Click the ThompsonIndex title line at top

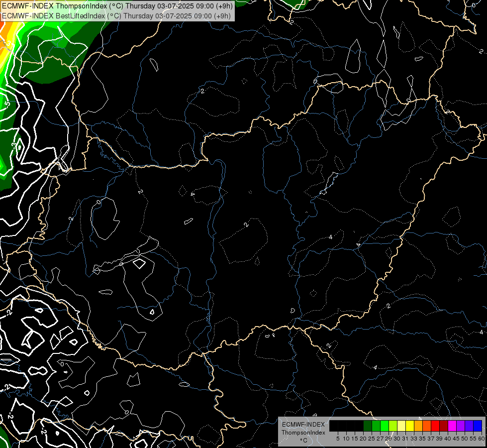point(117,6)
